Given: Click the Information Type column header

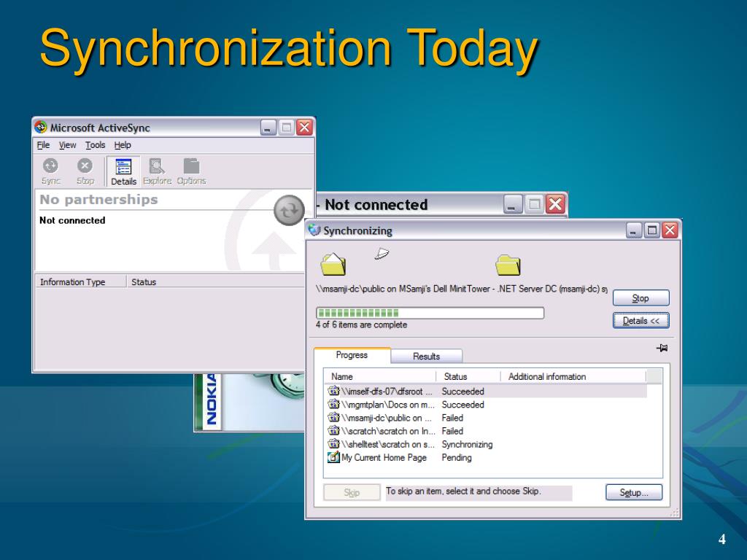Looking at the screenshot, I should [81, 282].
